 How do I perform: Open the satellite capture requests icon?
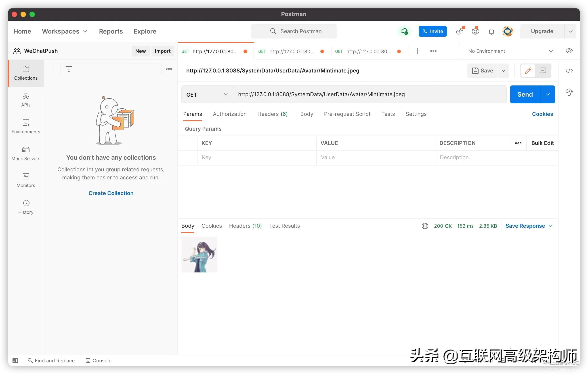point(460,31)
